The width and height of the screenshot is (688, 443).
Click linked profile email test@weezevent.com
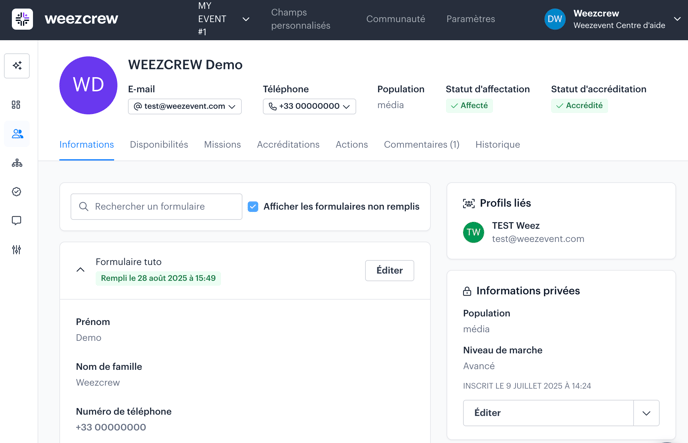pos(538,239)
